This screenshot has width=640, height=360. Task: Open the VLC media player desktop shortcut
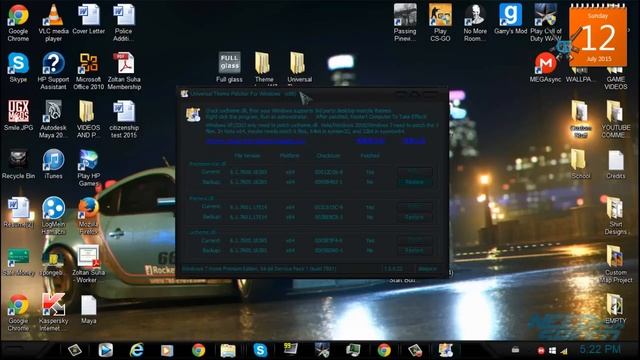coord(53,22)
